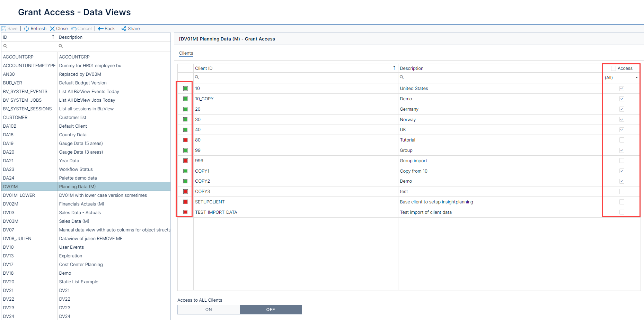Click the sort arrow on the Client ID column
644x320 pixels.
[394, 68]
